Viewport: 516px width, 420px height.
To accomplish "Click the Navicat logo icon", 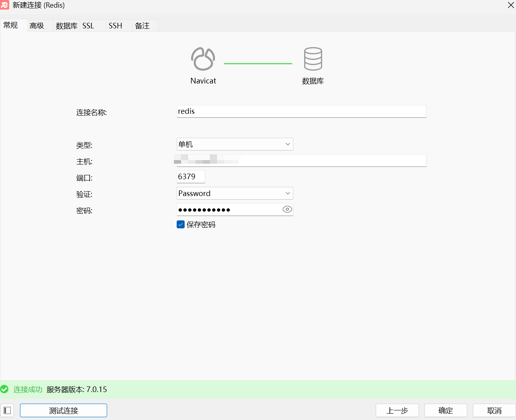I will [x=203, y=59].
